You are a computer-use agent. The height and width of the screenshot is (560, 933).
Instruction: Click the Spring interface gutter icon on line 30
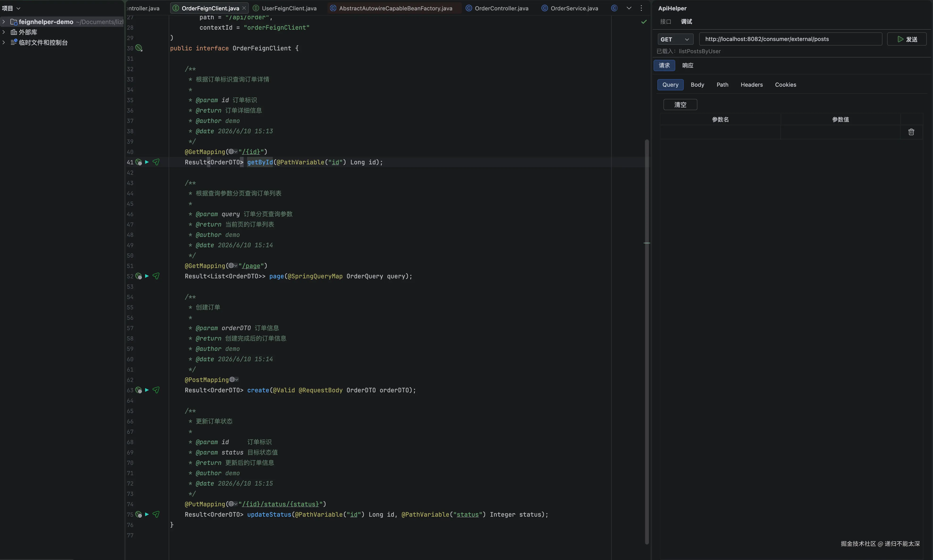coord(139,48)
